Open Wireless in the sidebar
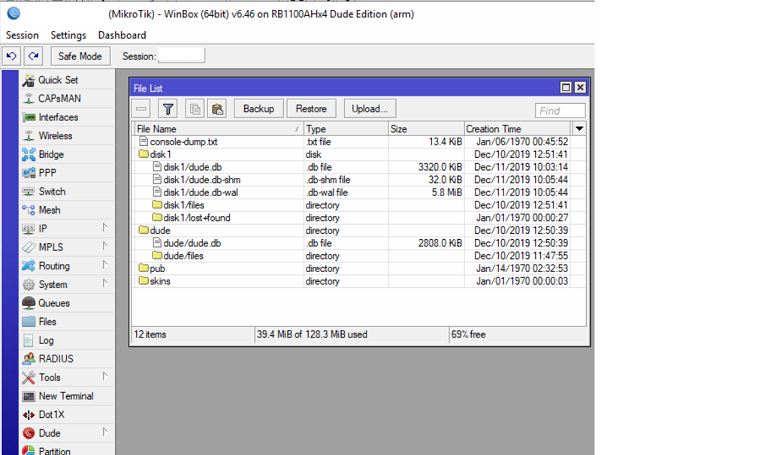Screen dimensions: 761x455 coord(66,136)
